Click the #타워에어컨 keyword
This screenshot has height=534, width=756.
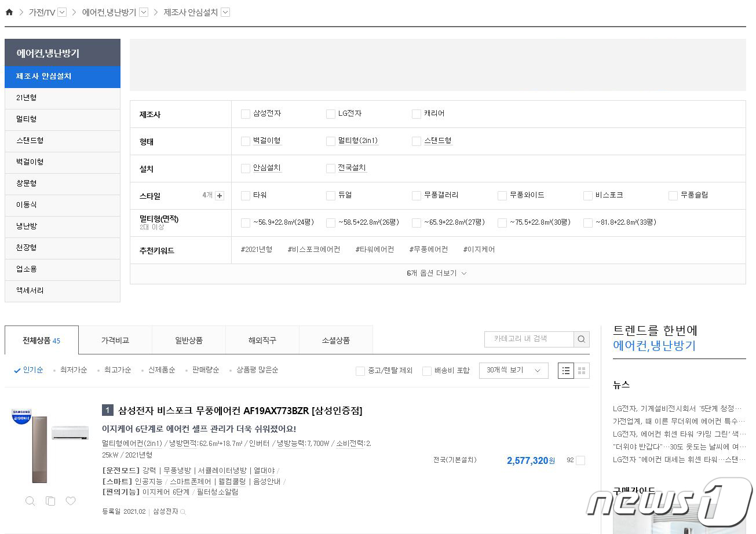coord(375,250)
